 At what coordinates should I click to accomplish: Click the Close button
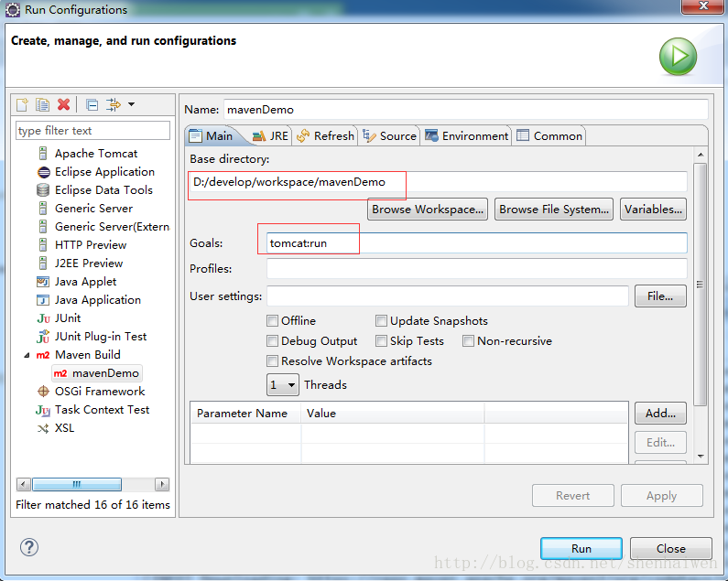(x=671, y=548)
